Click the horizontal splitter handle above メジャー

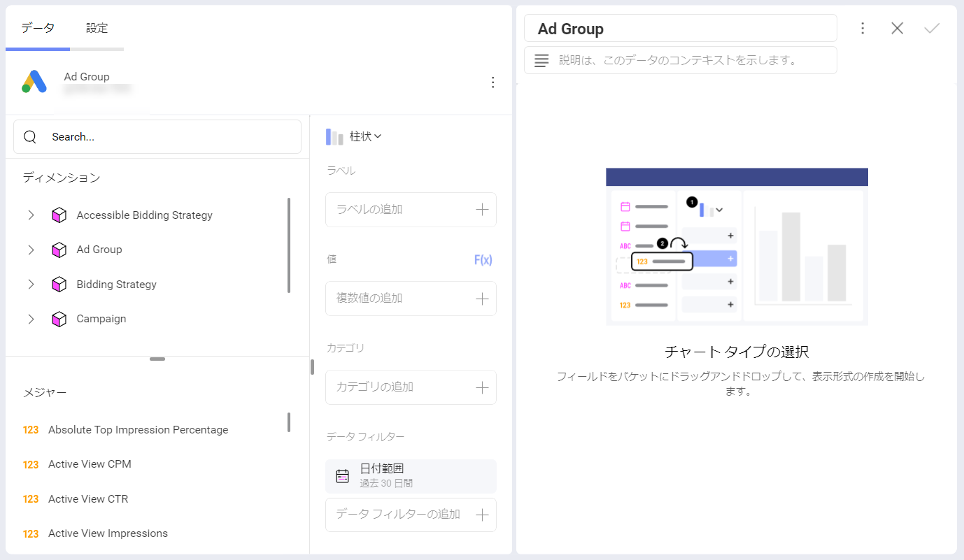[157, 359]
